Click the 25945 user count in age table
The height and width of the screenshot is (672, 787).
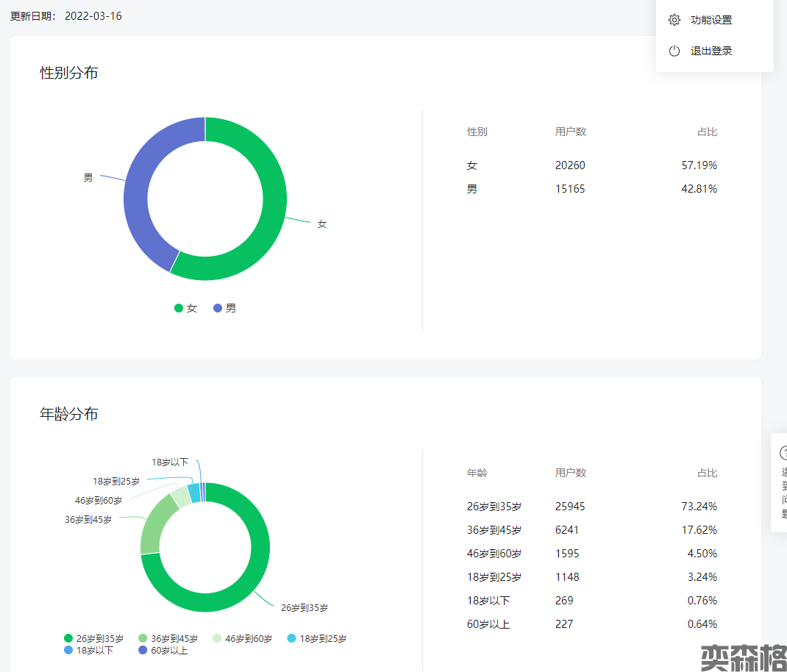point(570,507)
